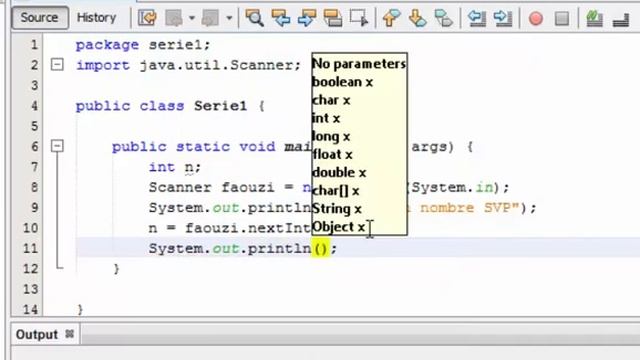Click line number 14 in the gutter
The height and width of the screenshot is (360, 640).
click(x=30, y=309)
